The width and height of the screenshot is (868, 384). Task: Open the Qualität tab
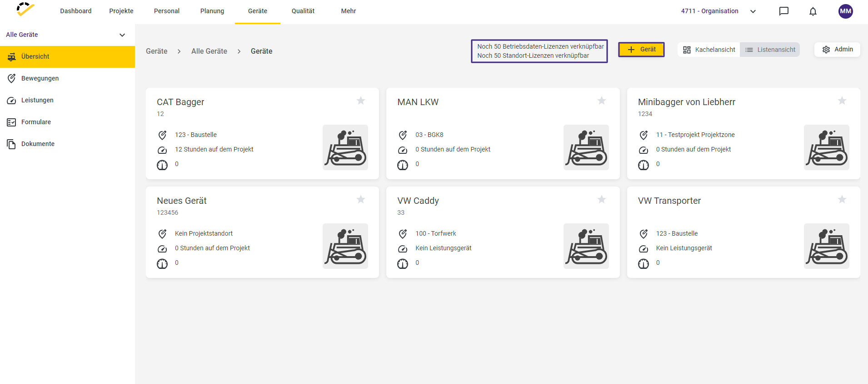(303, 11)
